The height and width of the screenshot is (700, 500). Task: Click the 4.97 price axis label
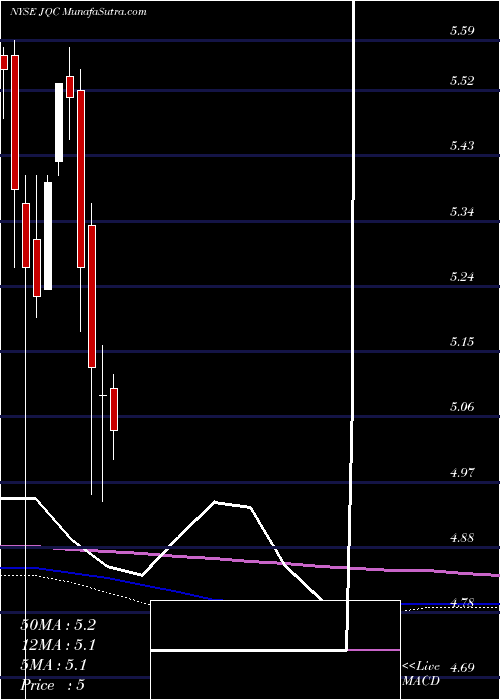tap(462, 472)
